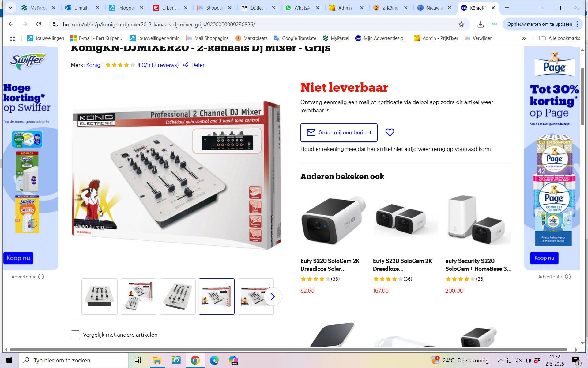Open File Explorer from the taskbar

157,360
